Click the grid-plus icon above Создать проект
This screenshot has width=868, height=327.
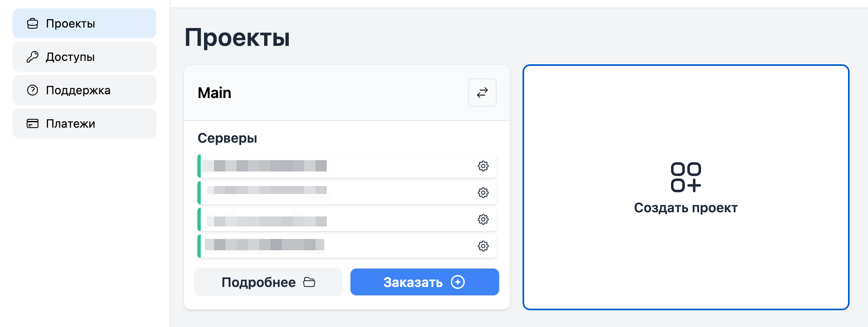[x=686, y=177]
